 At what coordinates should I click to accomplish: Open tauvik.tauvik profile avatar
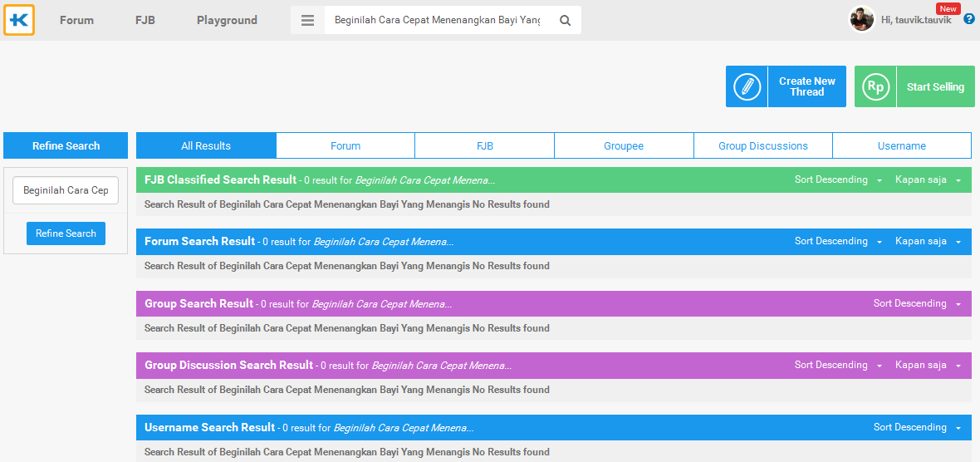click(x=861, y=19)
